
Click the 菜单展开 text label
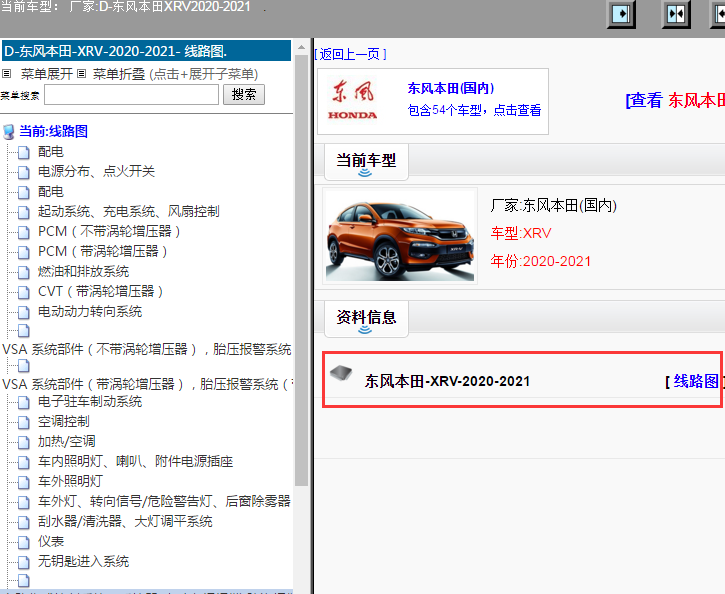pos(47,74)
